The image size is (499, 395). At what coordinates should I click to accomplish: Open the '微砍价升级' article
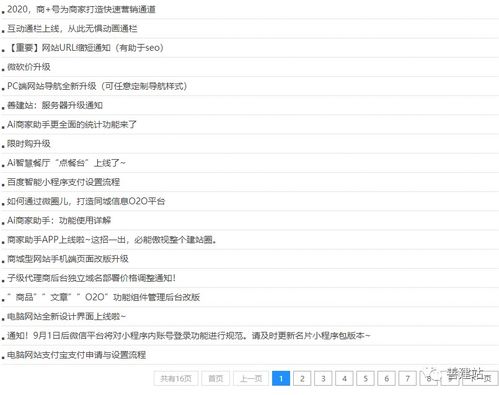click(x=29, y=67)
